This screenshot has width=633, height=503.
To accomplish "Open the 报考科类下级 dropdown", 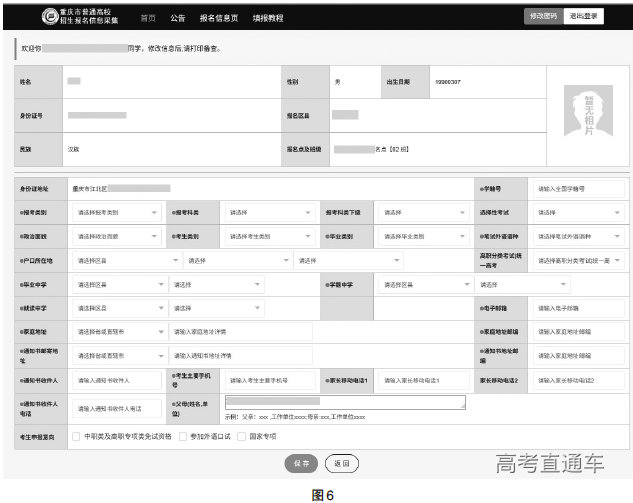I will point(424,212).
